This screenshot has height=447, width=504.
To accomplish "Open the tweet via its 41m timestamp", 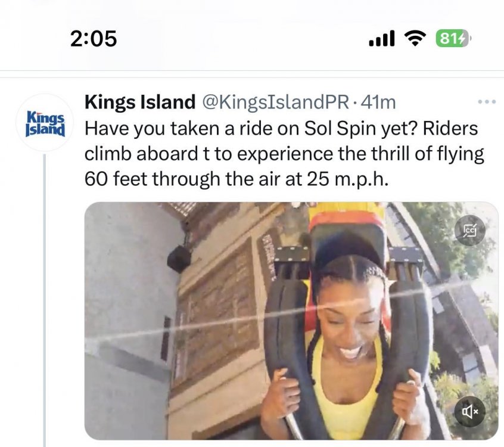I will (x=378, y=103).
